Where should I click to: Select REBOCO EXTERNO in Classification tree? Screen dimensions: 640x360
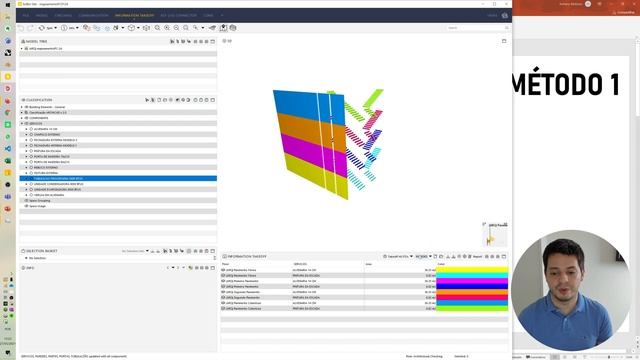(x=46, y=167)
